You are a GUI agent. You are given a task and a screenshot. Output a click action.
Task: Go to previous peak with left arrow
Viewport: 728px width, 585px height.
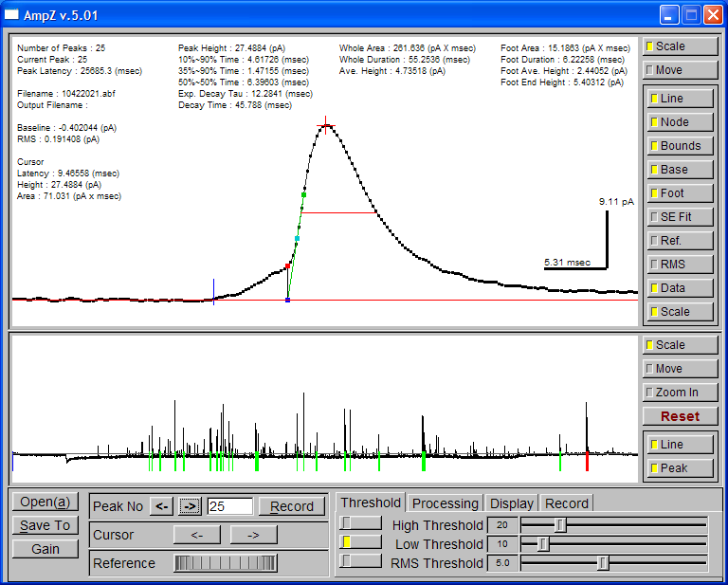click(x=161, y=506)
